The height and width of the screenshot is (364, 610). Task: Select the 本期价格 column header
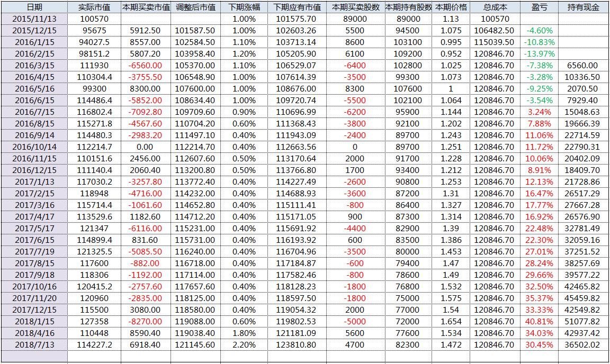click(451, 7)
